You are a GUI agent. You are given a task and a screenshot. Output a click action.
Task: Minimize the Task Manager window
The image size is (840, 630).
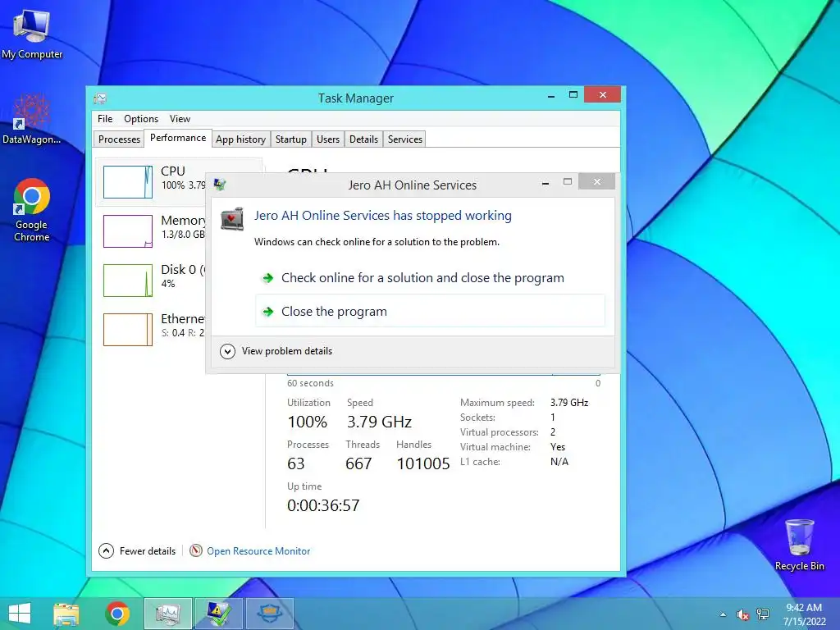[550, 95]
